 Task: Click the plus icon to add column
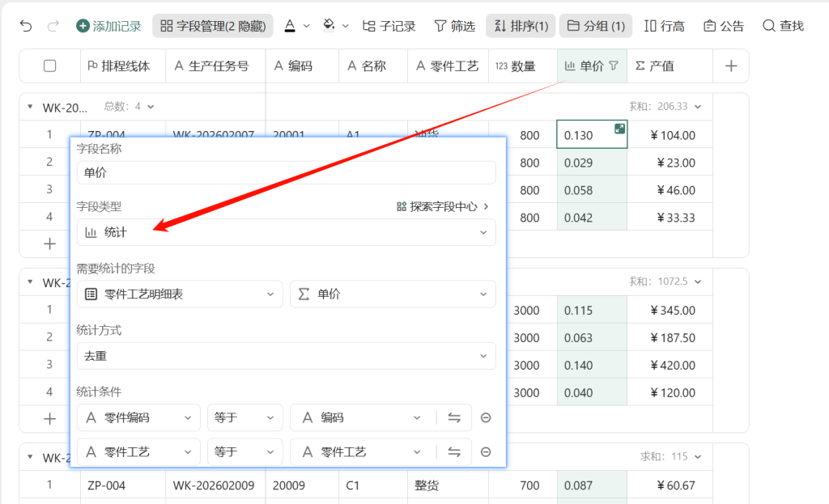pyautogui.click(x=731, y=66)
